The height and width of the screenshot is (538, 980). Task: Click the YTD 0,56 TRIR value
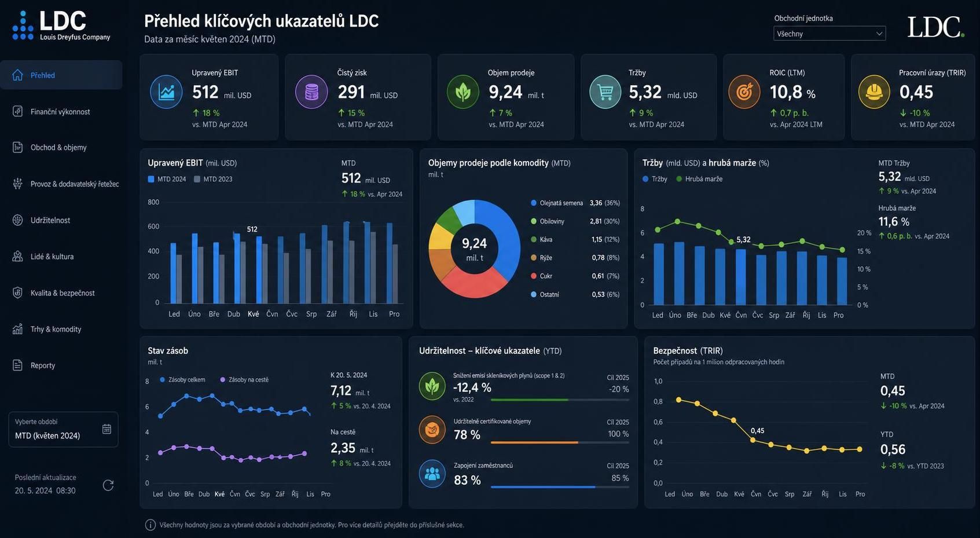coord(893,449)
